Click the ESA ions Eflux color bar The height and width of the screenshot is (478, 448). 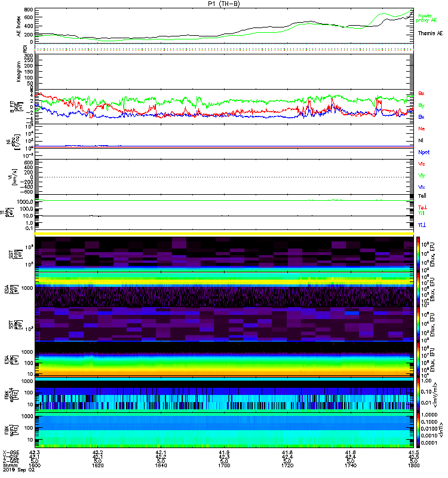coord(418,289)
